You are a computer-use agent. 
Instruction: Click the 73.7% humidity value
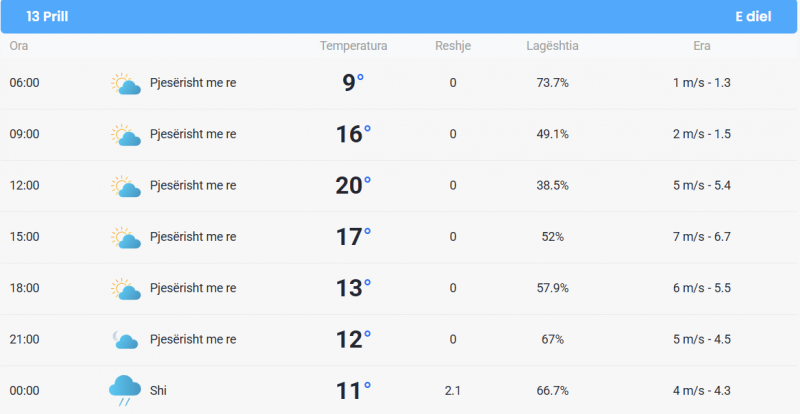[553, 83]
